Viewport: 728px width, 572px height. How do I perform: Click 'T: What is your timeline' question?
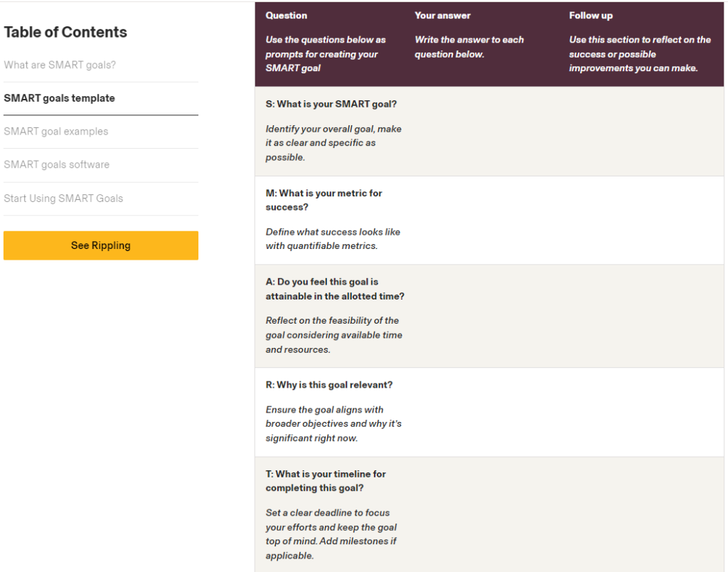click(x=326, y=481)
